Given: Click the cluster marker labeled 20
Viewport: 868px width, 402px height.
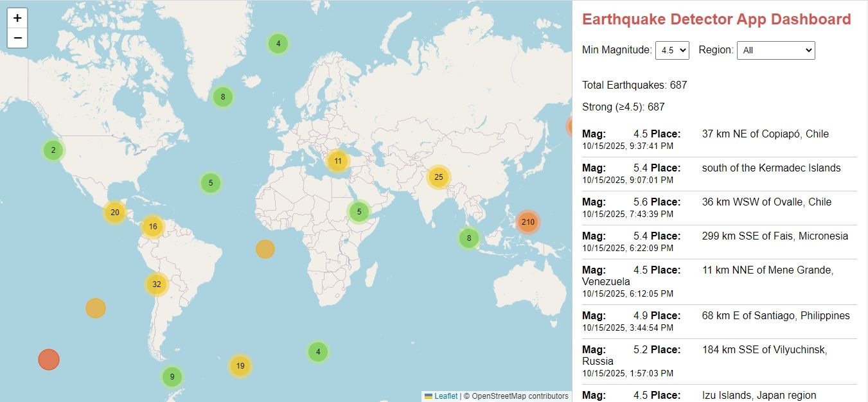Looking at the screenshot, I should tap(115, 213).
